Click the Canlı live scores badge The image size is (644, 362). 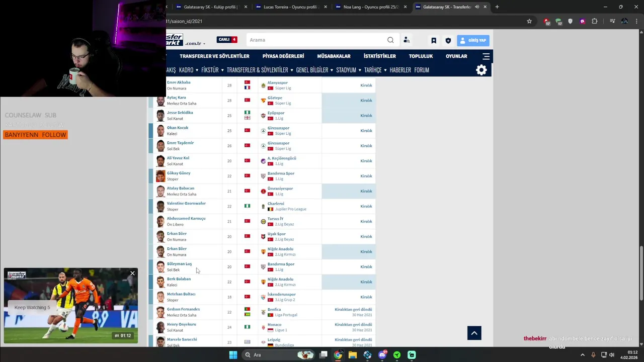point(227,40)
